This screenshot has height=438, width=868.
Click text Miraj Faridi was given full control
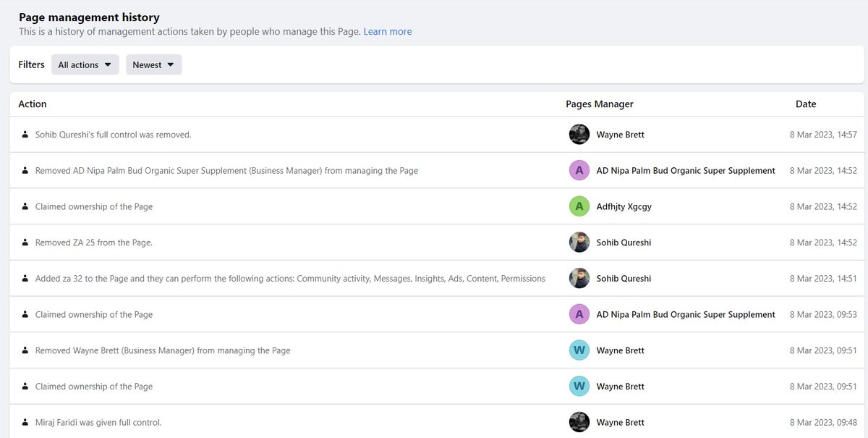(98, 422)
